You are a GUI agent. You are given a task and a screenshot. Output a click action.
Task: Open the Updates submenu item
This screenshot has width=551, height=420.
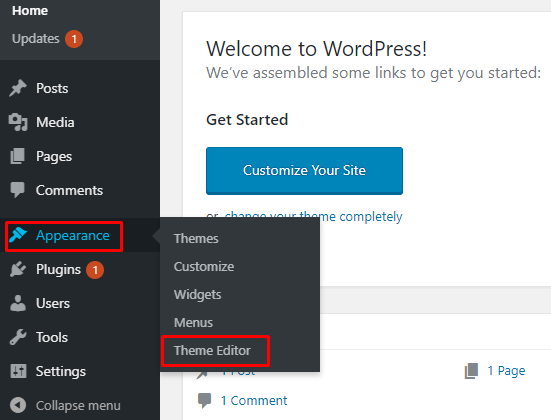pyautogui.click(x=35, y=39)
